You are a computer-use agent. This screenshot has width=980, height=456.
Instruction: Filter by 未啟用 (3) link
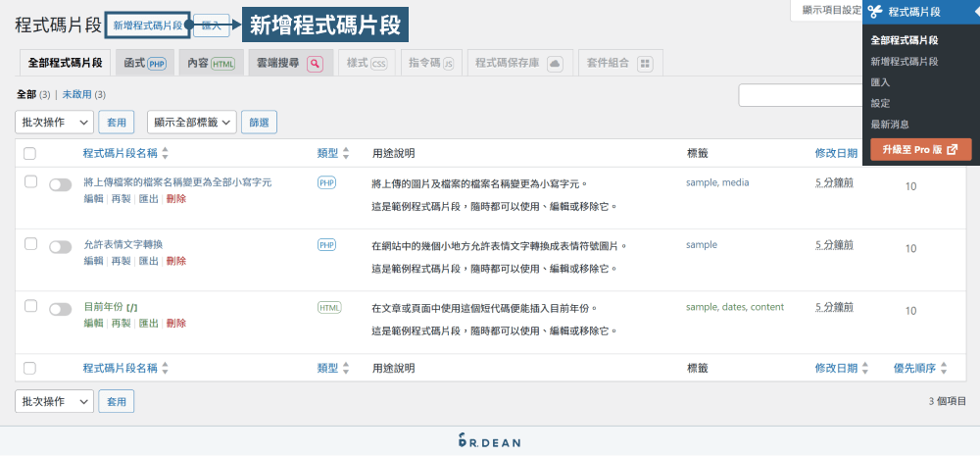[x=83, y=95]
